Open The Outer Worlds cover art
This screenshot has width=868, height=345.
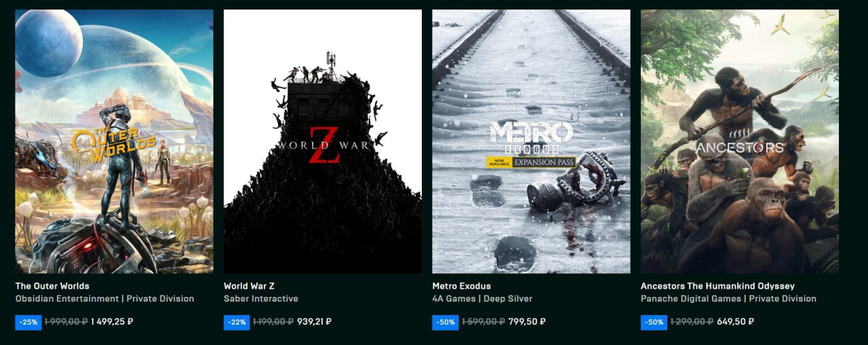114,141
